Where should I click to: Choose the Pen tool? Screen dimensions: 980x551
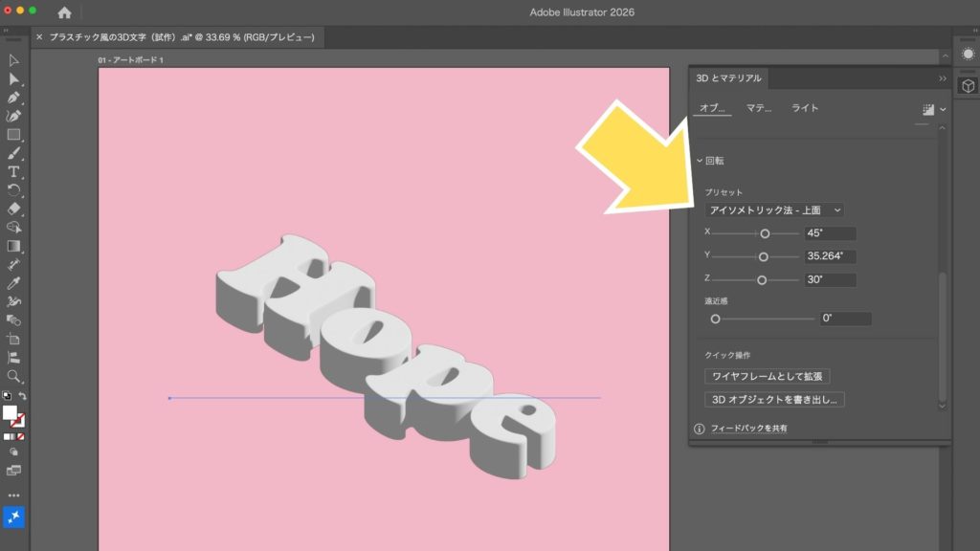tap(13, 98)
